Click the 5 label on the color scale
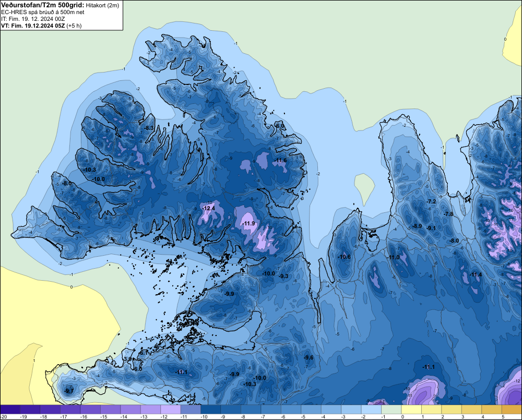 503,417
